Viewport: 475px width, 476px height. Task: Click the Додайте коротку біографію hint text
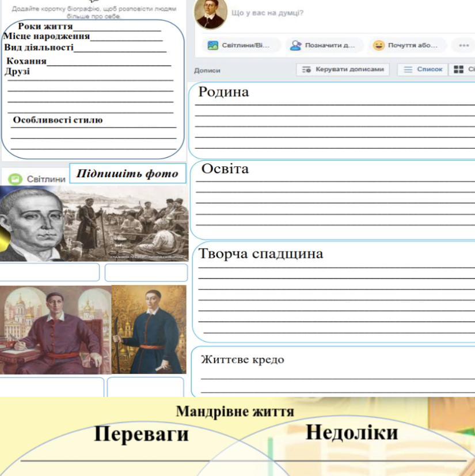pos(94,12)
